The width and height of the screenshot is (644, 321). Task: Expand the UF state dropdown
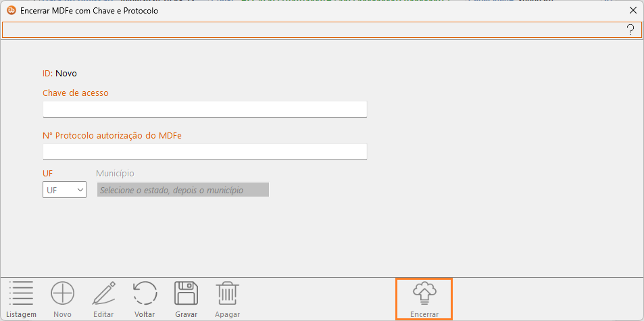click(64, 190)
